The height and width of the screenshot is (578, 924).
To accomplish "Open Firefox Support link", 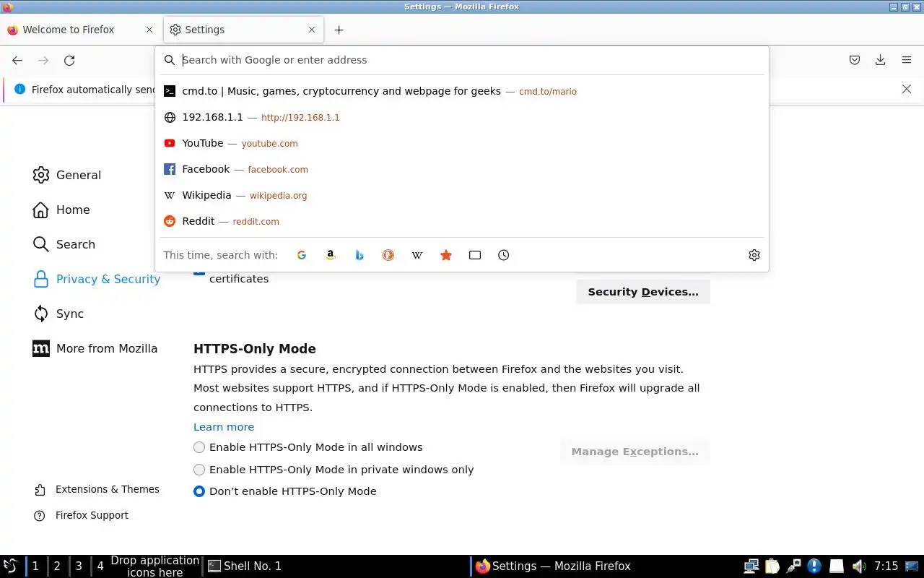I will click(81, 515).
